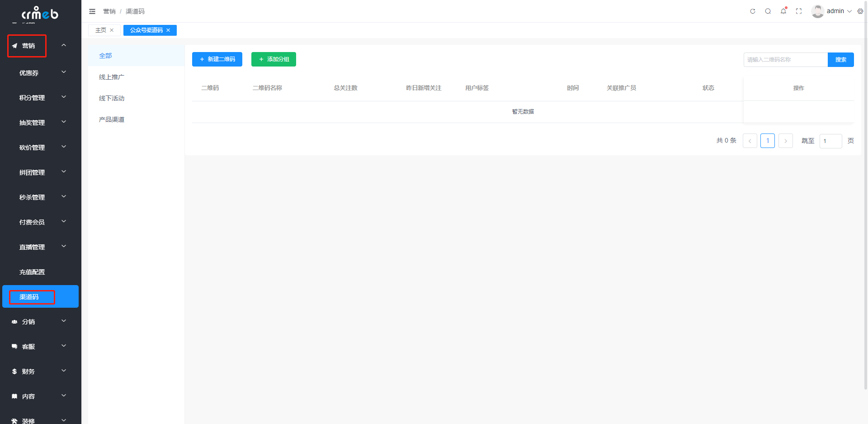Screen dimensions: 868x424
Task: Expand the 秒杀管理 submenu
Action: click(64, 196)
